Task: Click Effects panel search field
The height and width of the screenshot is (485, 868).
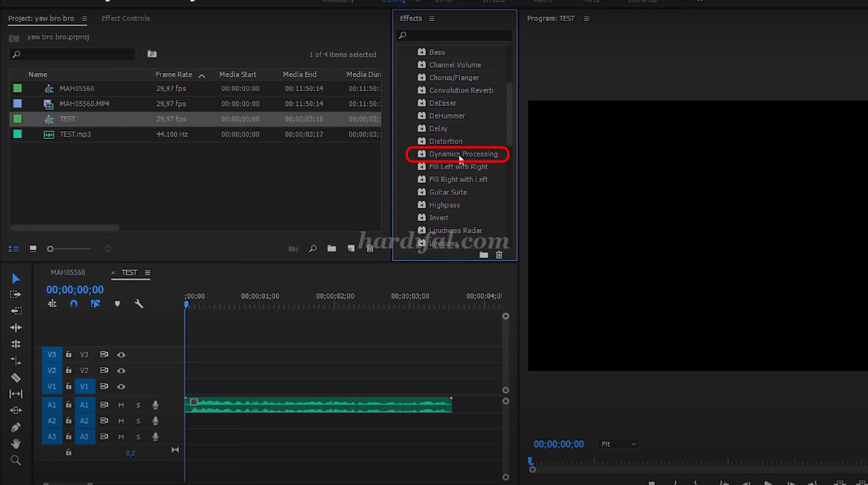Action: [x=454, y=35]
